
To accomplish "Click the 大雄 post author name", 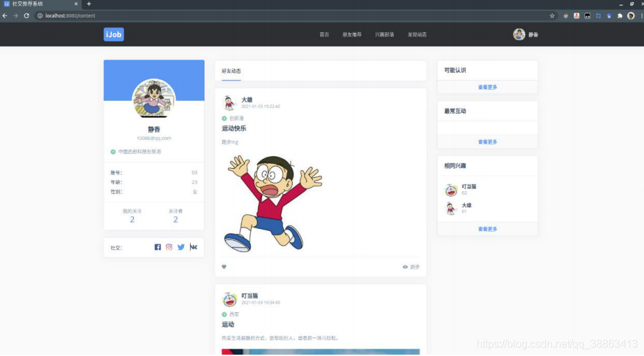I will coord(247,100).
